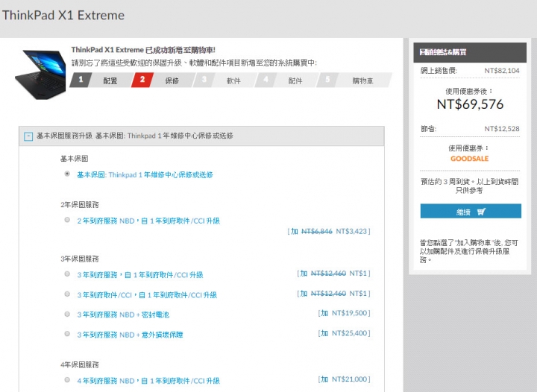The width and height of the screenshot is (537, 392).
Task: Click the ThinkPad X1 Extreme laptop thumbnail
Action: click(41, 75)
